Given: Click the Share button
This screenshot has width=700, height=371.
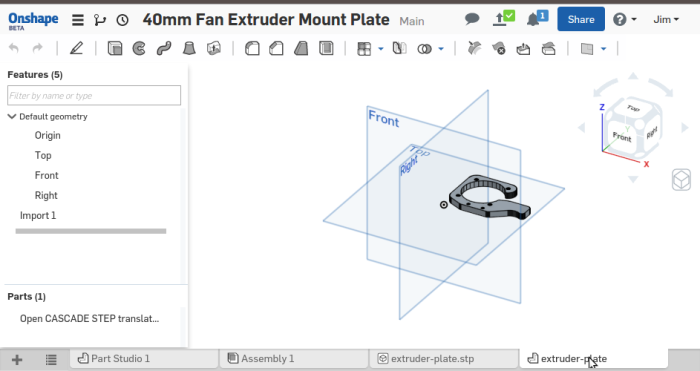Looking at the screenshot, I should (x=581, y=19).
